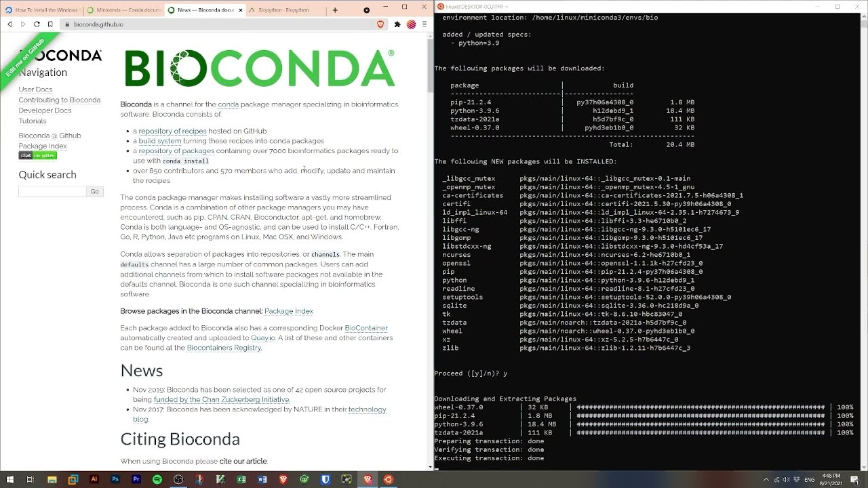Click the browser page vertical scrollbar
The width and height of the screenshot is (868, 488).
click(x=430, y=251)
